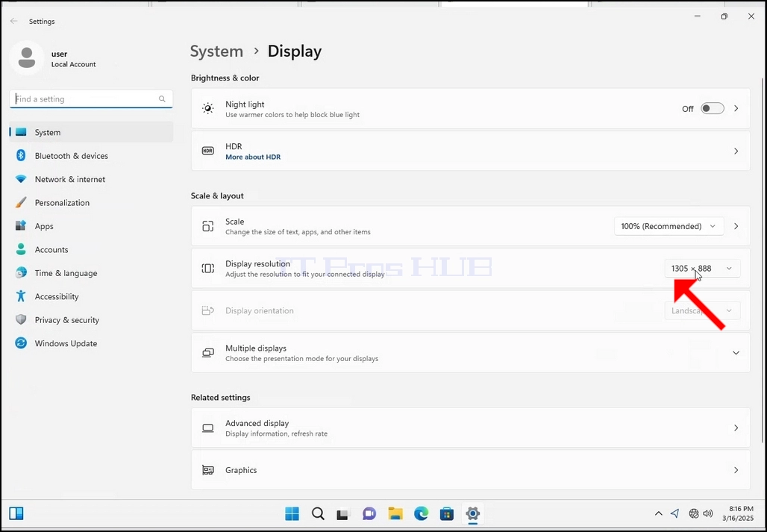
Task: Click the HDR badge icon
Action: click(208, 151)
